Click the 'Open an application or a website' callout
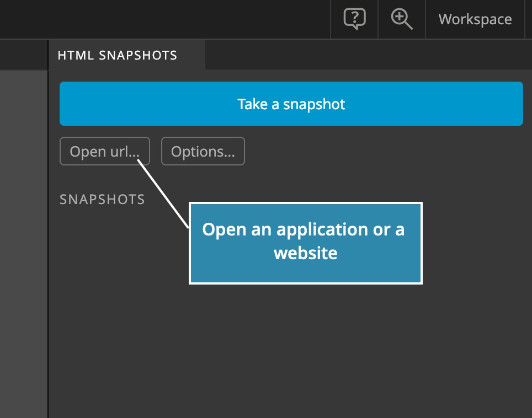The width and height of the screenshot is (532, 418). click(306, 243)
